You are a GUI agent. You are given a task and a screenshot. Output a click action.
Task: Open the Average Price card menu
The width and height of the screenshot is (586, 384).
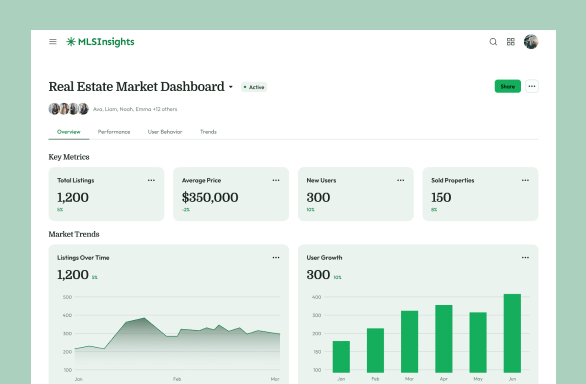click(276, 180)
